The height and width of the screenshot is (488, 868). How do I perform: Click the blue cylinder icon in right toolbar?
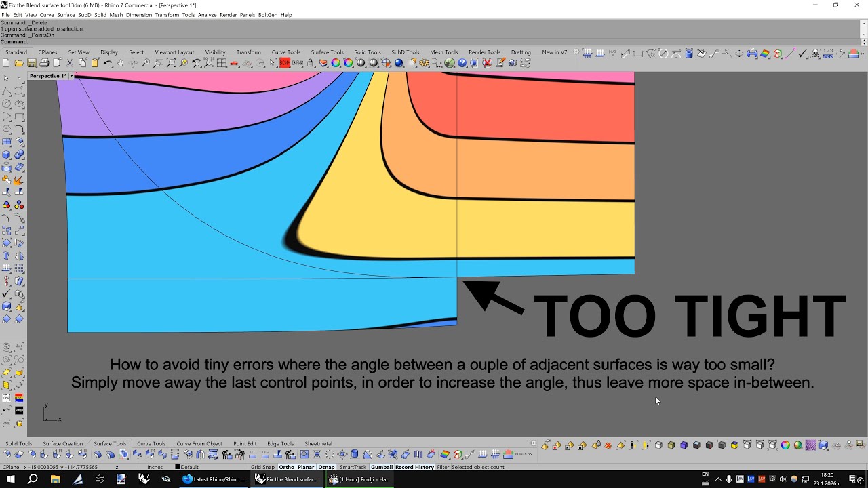click(688, 53)
